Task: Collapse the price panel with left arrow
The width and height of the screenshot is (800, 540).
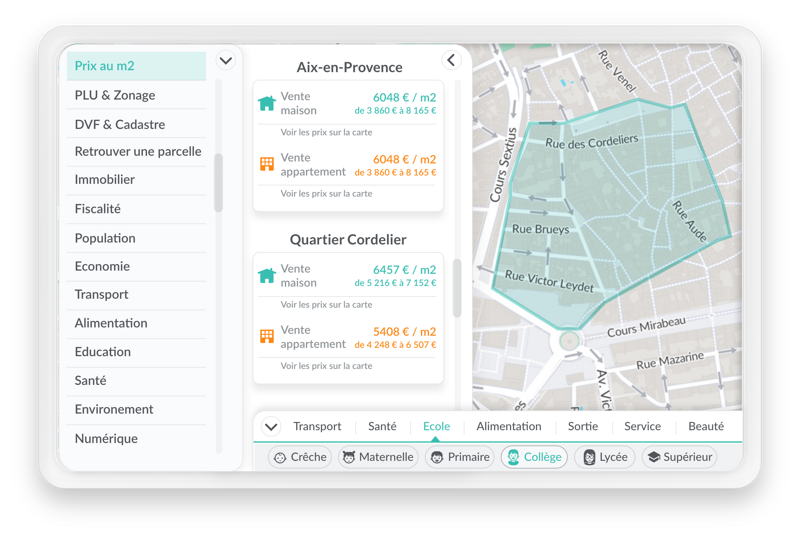Action: coord(451,61)
